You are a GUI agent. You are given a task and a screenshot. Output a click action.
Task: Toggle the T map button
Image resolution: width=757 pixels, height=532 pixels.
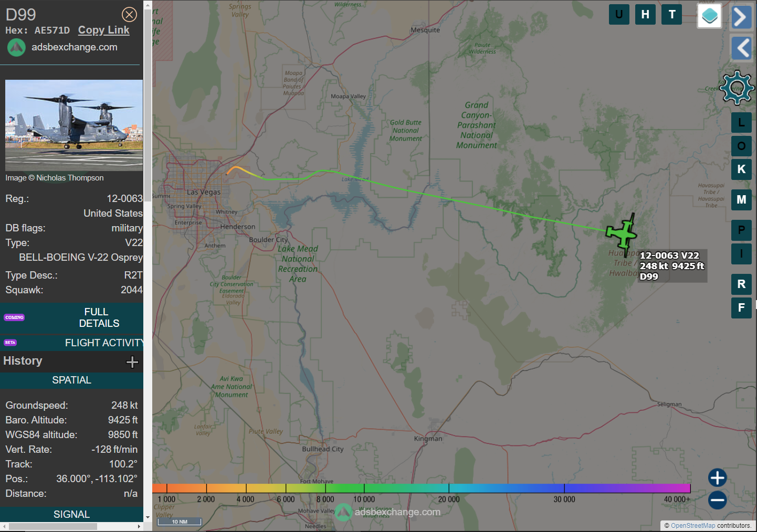(x=671, y=14)
